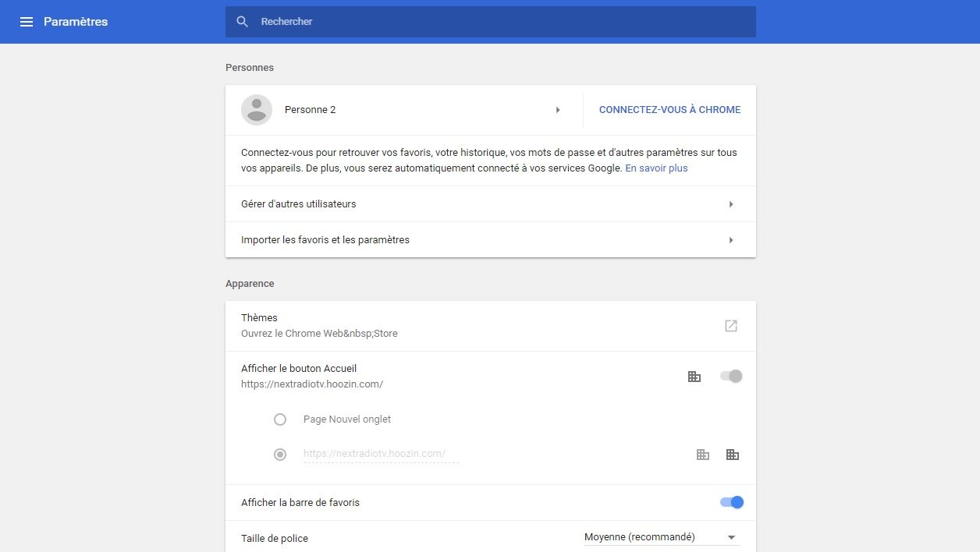Screen dimensions: 980x552
Task: Click the Personne 2 name
Action: coord(310,110)
